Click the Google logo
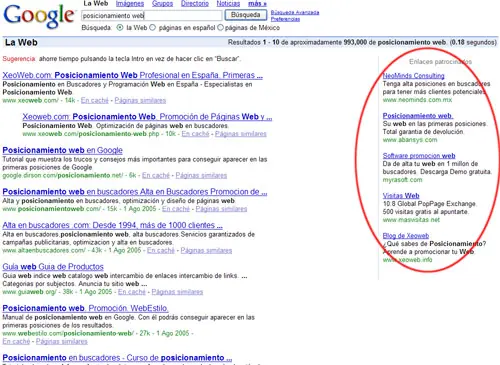Viewport: 500px width, 365px height. (x=38, y=16)
